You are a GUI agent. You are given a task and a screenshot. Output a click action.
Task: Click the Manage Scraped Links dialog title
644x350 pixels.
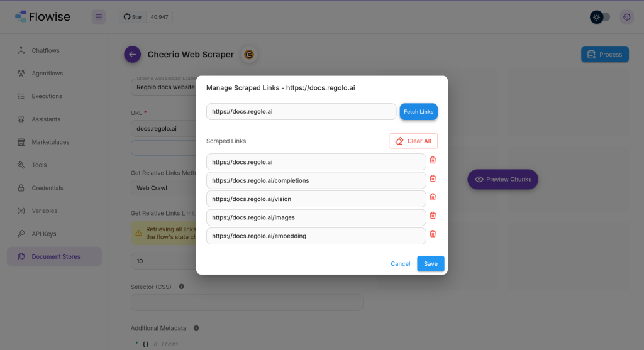(x=280, y=88)
